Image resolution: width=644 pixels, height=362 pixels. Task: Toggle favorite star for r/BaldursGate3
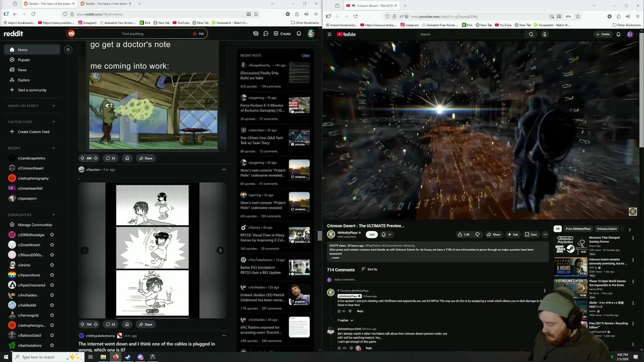coord(52,335)
